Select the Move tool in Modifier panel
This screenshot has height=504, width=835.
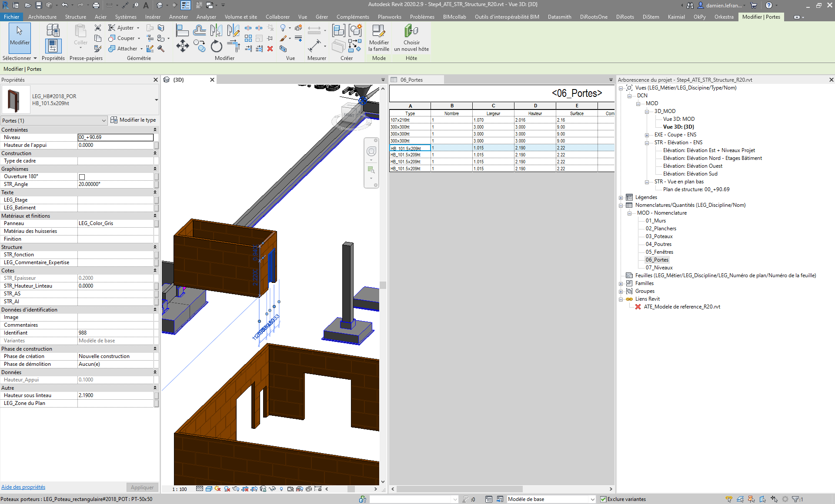[x=182, y=46]
